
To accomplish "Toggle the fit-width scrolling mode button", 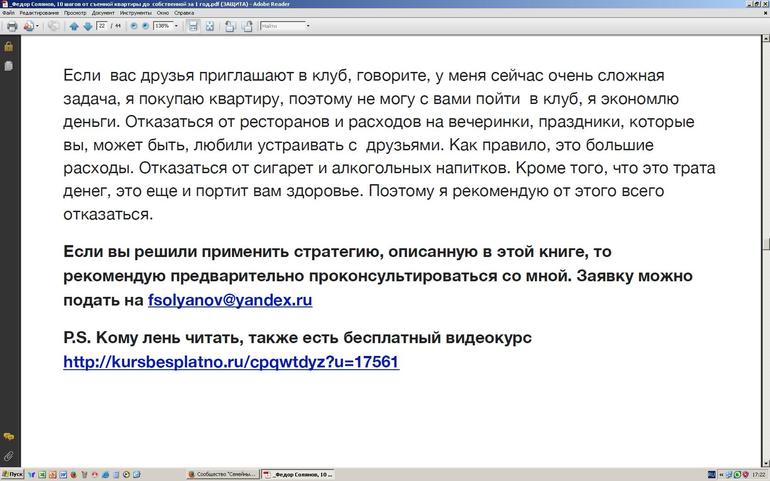I will click(x=192, y=26).
